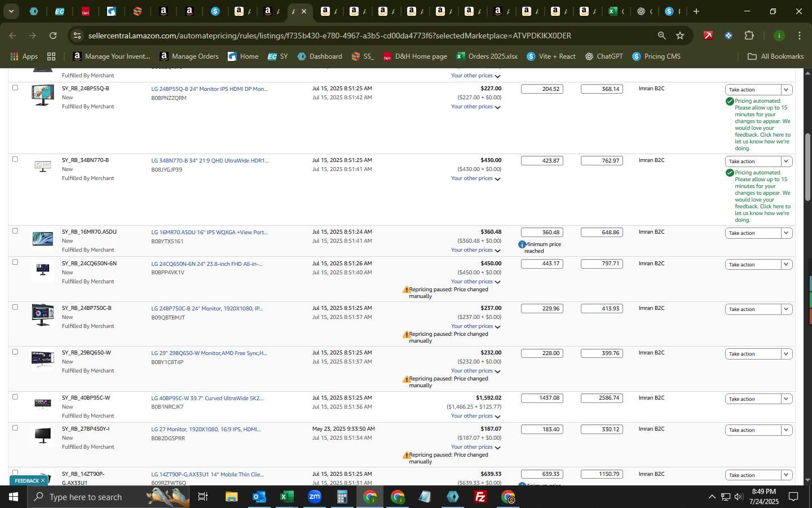Open the green profile avatar icon
The height and width of the screenshot is (508, 812).
pyautogui.click(x=779, y=36)
